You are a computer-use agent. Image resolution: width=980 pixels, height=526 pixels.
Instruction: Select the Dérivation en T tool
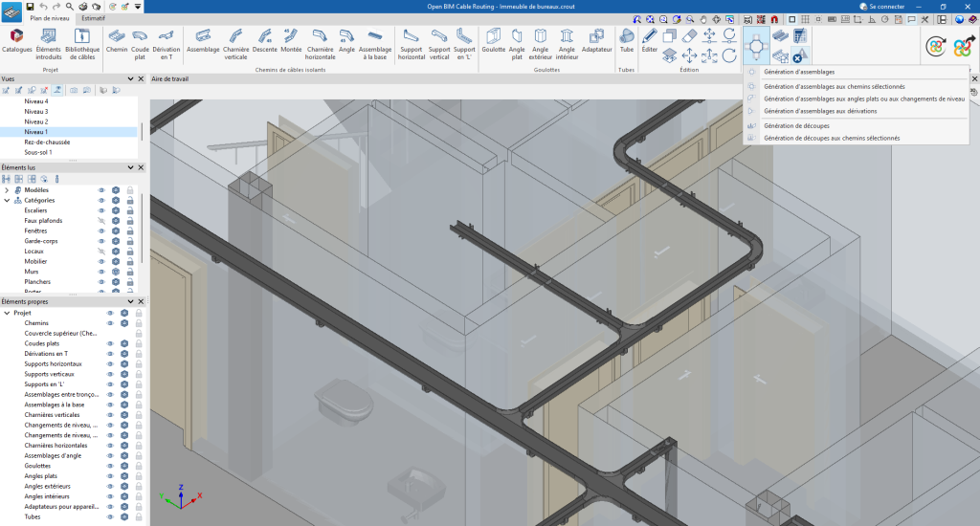coord(166,42)
